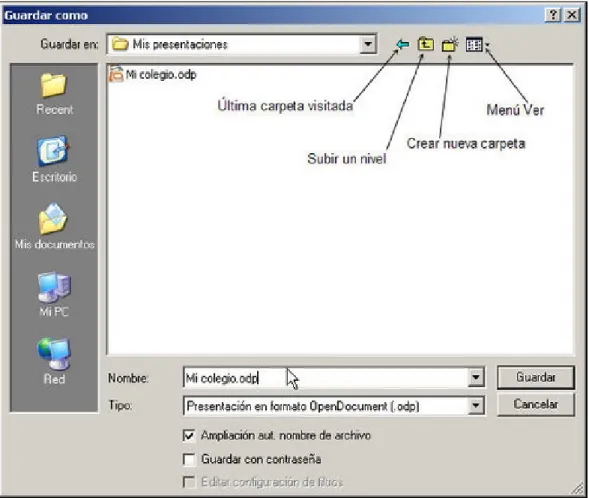Click the Cancelar button
This screenshot has height=498, width=589.
coord(536,404)
